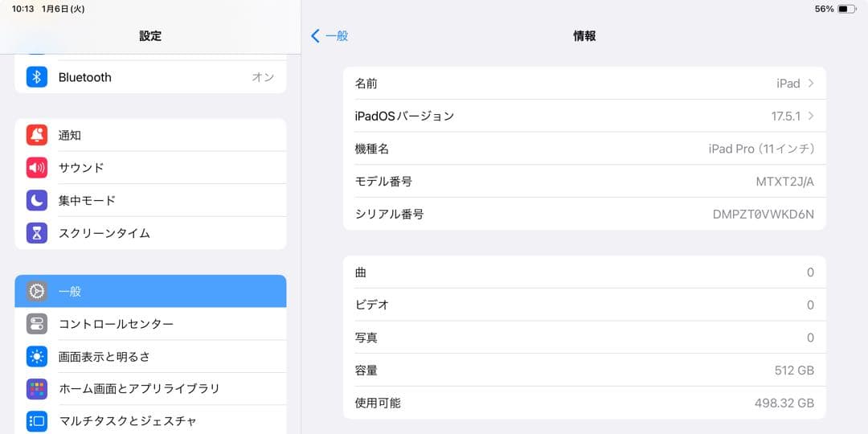Select the ホーム画面とアプリライブラリ grid icon

point(36,389)
